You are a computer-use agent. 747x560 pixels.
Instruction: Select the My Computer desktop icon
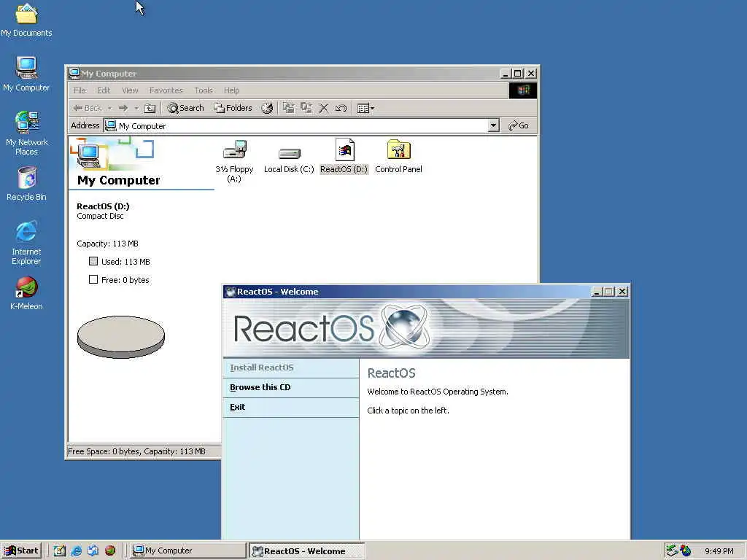26,74
